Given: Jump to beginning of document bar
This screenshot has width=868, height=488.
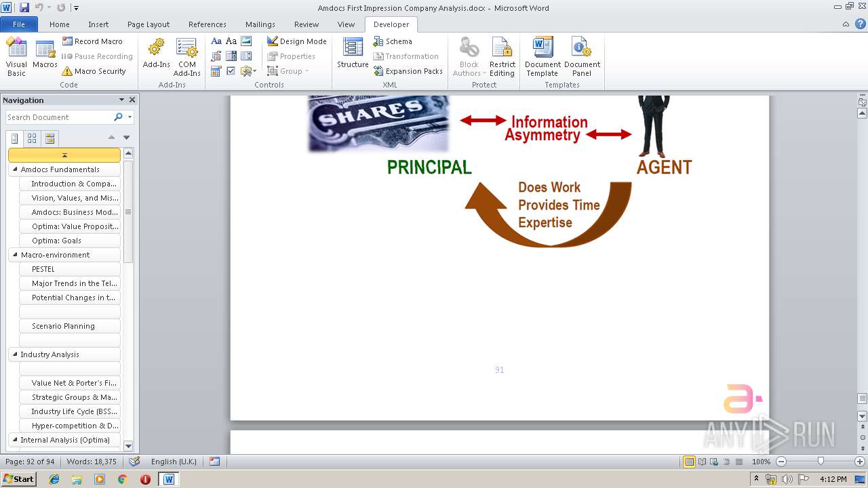Looking at the screenshot, I should 64,155.
